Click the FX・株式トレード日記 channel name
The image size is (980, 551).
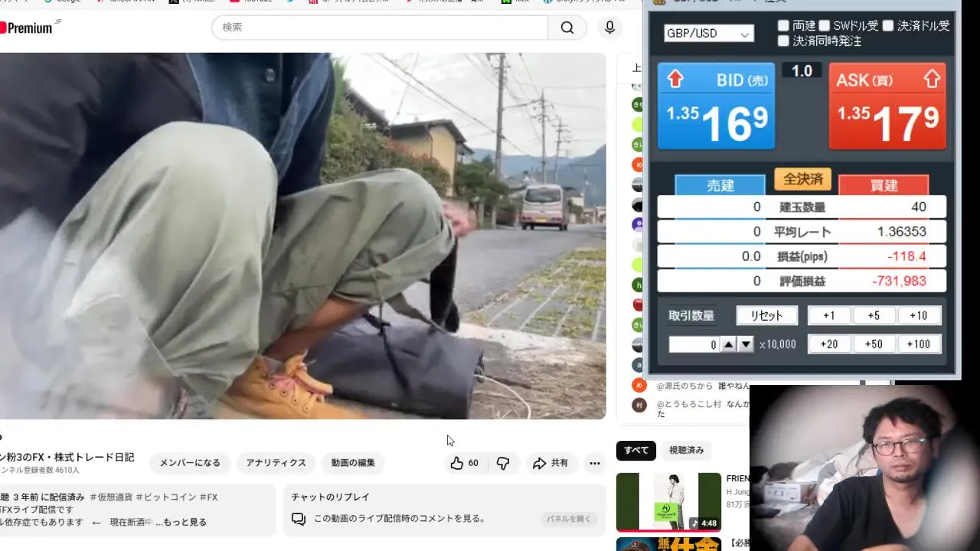pyautogui.click(x=67, y=458)
